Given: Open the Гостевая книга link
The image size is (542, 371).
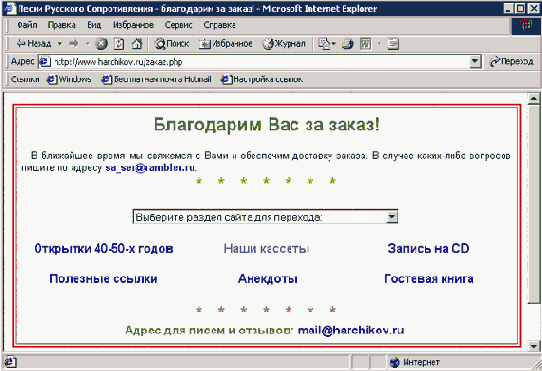Looking at the screenshot, I should click(x=429, y=279).
